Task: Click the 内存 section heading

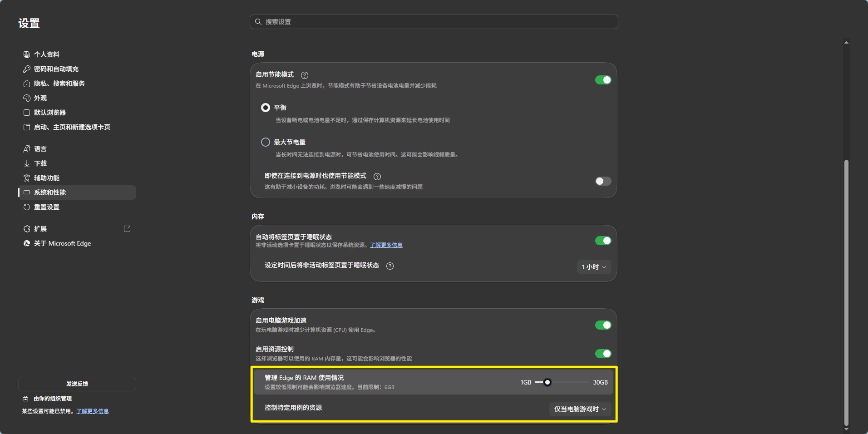Action: click(x=258, y=217)
